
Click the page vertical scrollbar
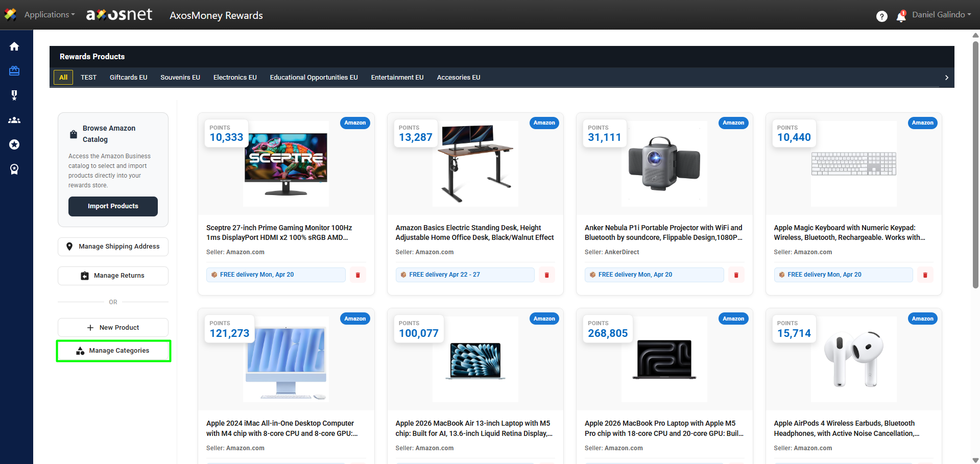pos(975,163)
